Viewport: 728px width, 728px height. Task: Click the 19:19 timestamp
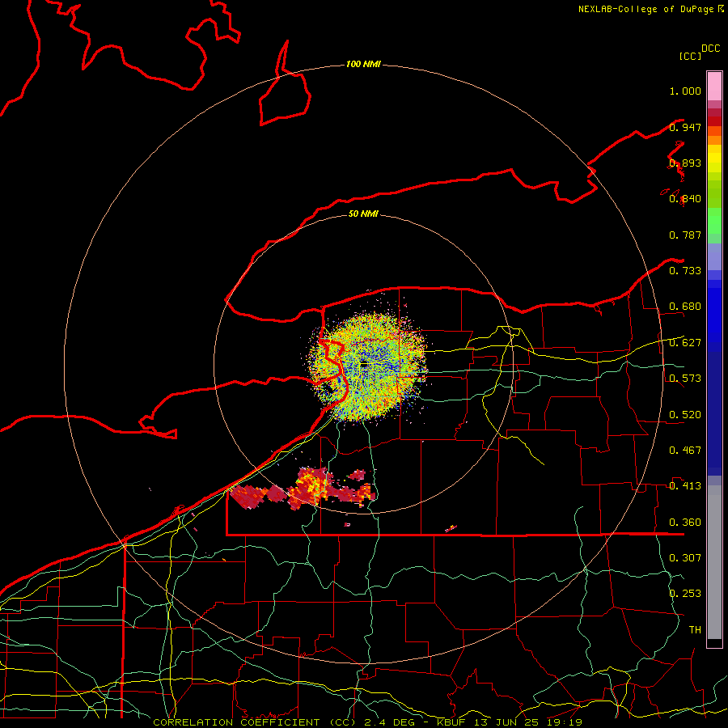(565, 722)
